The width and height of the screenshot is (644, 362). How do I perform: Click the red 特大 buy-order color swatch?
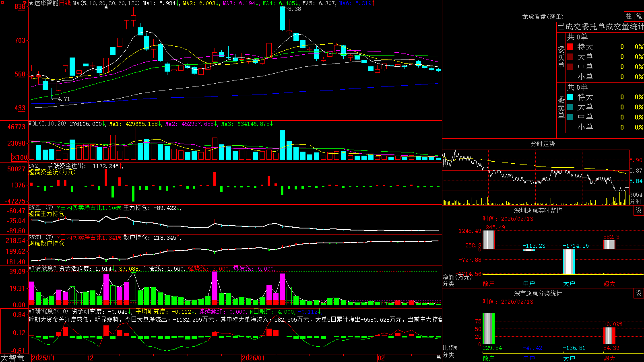click(x=570, y=47)
